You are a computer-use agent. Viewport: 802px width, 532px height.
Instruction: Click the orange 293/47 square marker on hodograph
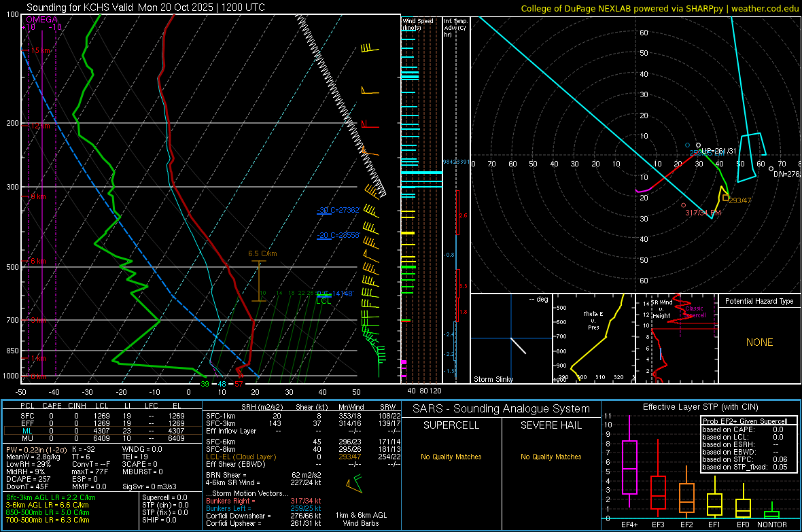pos(725,198)
